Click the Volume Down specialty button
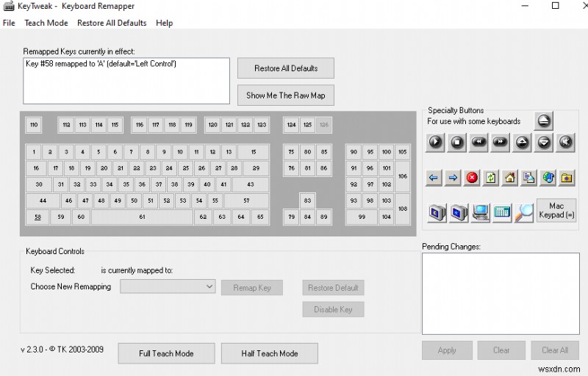 [x=544, y=142]
